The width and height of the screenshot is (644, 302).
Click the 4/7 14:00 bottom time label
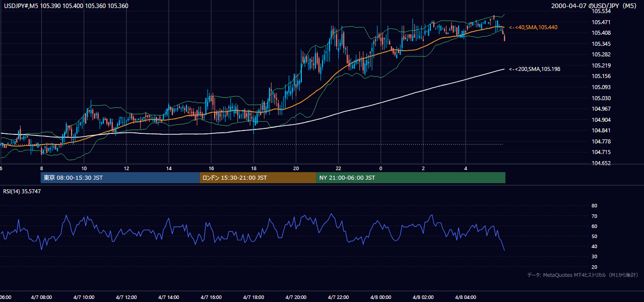point(168,297)
